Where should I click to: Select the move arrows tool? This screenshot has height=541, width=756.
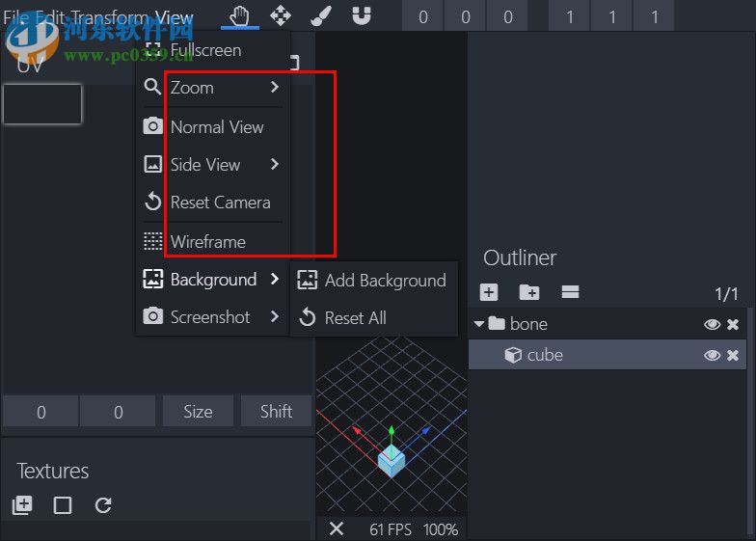280,15
